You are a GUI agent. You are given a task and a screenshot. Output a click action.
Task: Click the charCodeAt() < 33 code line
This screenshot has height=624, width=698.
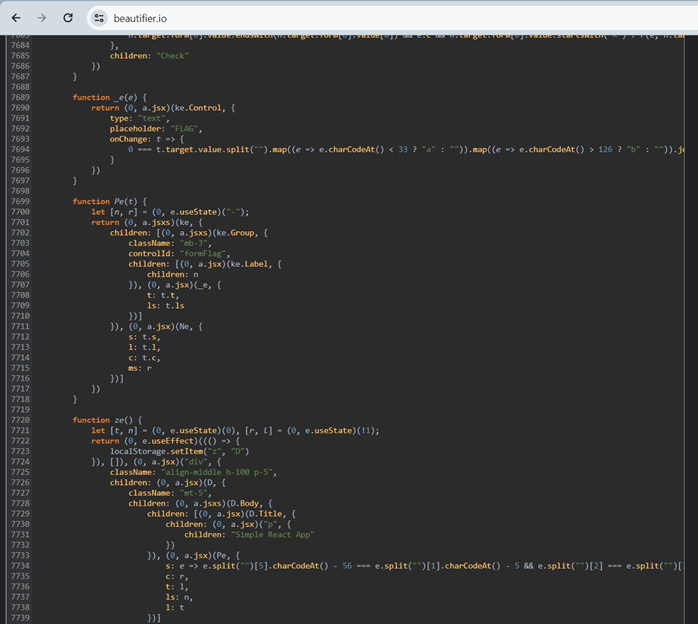coord(406,149)
